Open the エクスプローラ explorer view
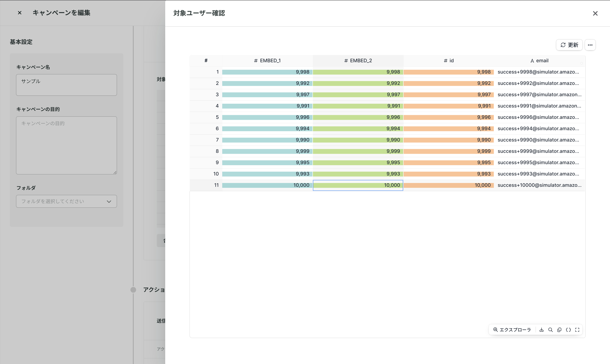The image size is (610, 364). click(512, 330)
